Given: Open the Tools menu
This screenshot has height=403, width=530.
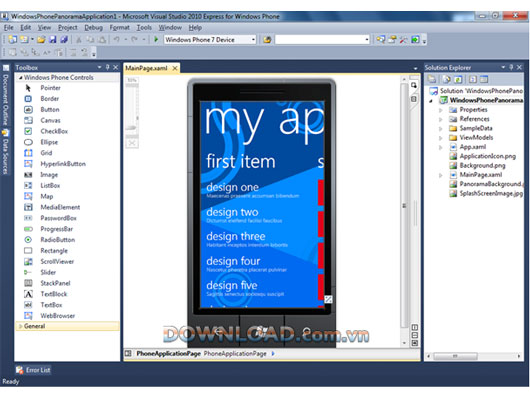Looking at the screenshot, I should [144, 28].
